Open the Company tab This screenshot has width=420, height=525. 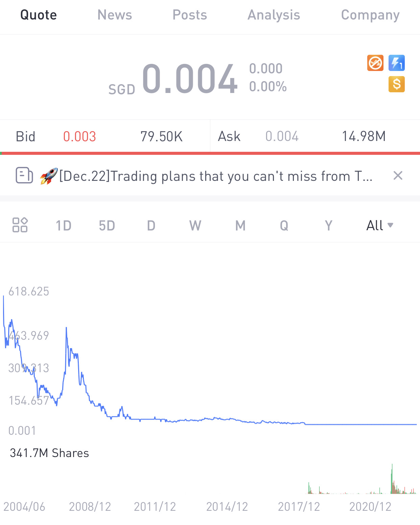point(370,15)
